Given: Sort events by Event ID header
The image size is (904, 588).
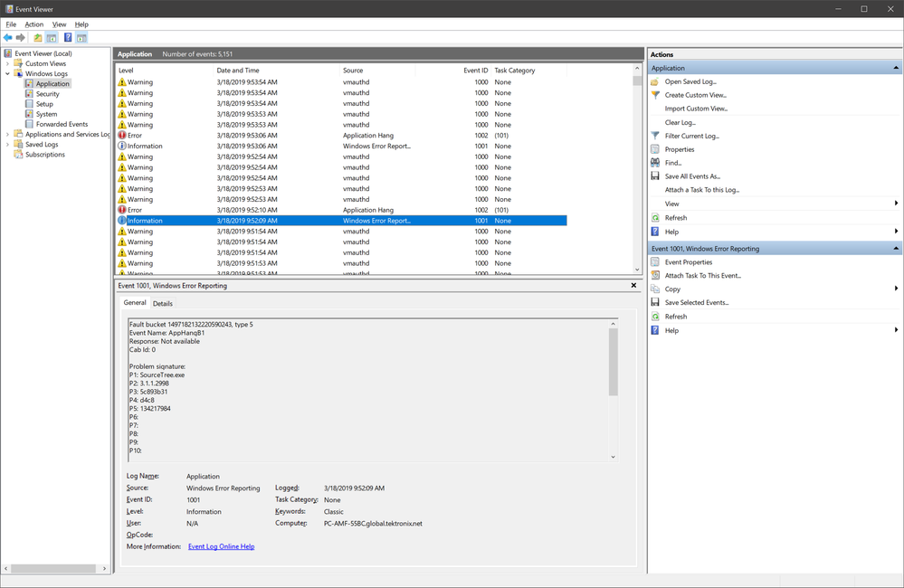Looking at the screenshot, I should pos(453,71).
